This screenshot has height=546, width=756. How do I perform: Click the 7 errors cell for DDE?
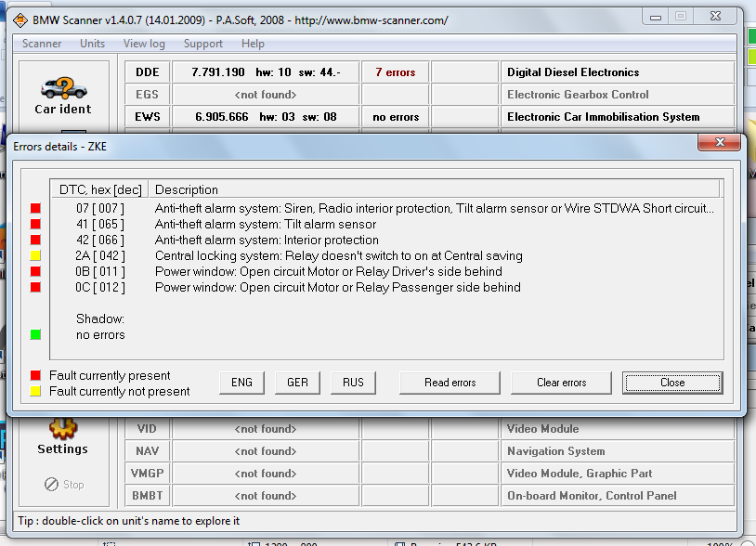tap(396, 72)
